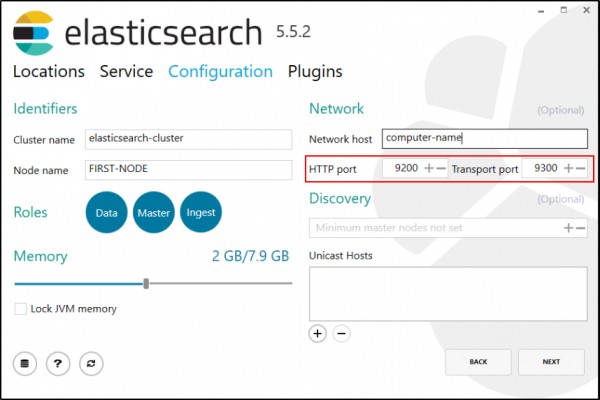This screenshot has height=400, width=600.
Task: Click the NEXT button
Action: click(551, 362)
